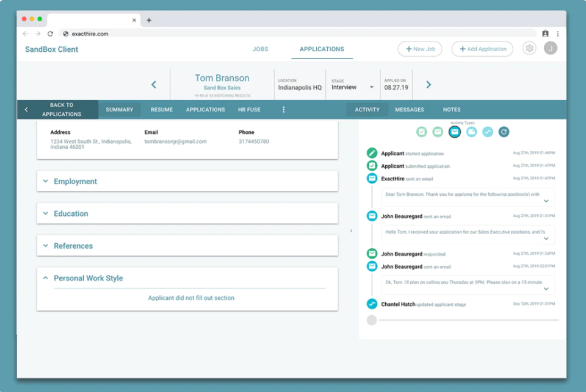The width and height of the screenshot is (586, 392).
Task: Open the RESUME tab
Action: pyautogui.click(x=161, y=109)
